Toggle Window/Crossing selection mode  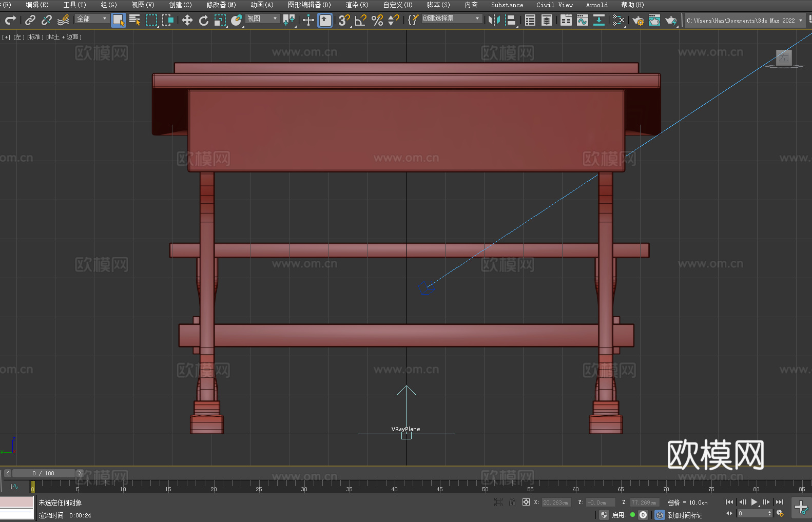[x=168, y=20]
